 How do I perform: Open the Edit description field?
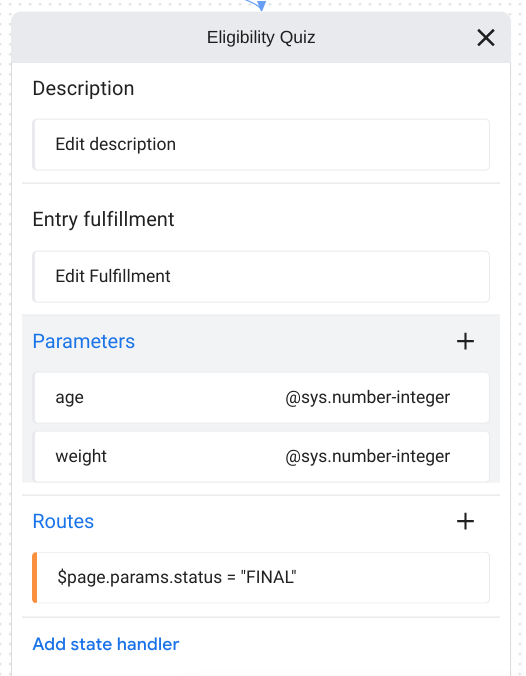click(x=261, y=144)
